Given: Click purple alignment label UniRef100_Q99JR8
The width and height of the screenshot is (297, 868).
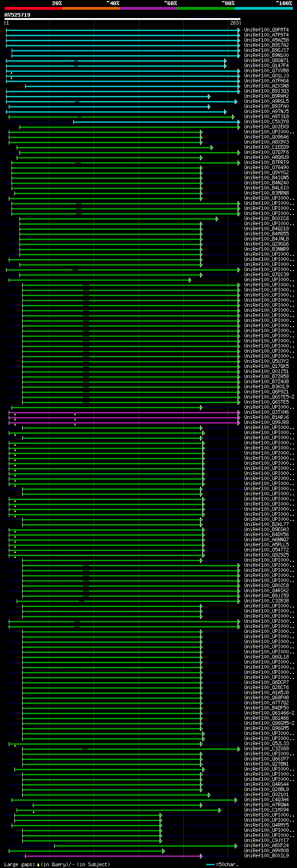Looking at the screenshot, I should pos(266,423).
